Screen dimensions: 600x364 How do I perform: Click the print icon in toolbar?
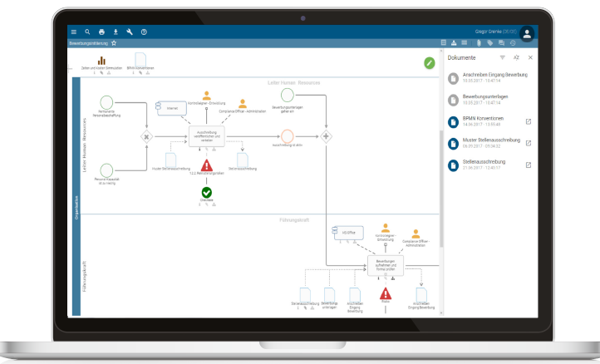click(101, 31)
